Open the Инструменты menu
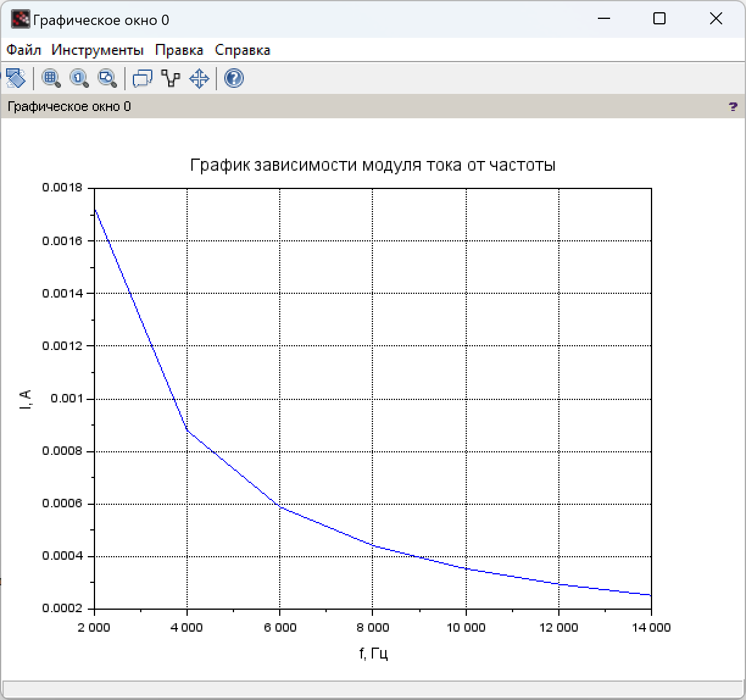The width and height of the screenshot is (746, 700). tap(98, 50)
